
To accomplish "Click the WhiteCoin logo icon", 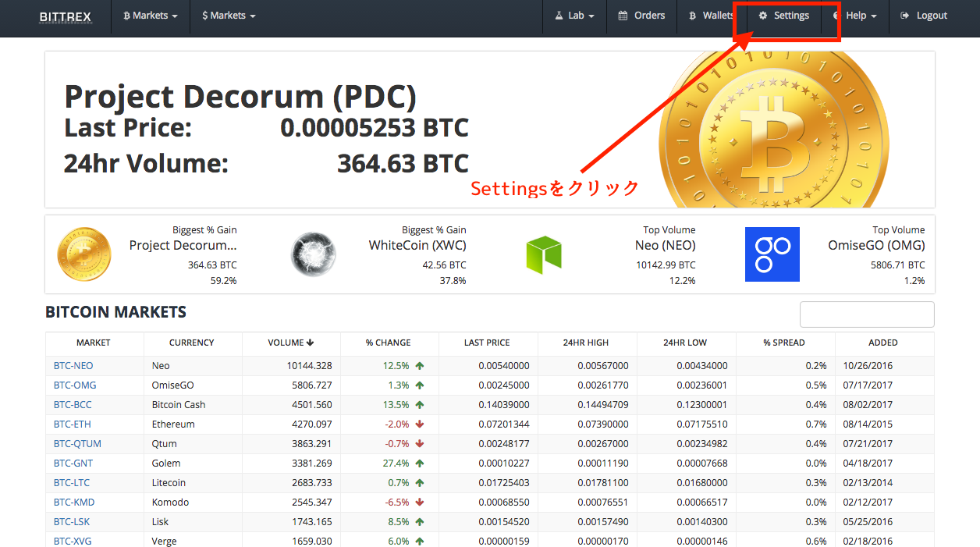I will point(314,254).
